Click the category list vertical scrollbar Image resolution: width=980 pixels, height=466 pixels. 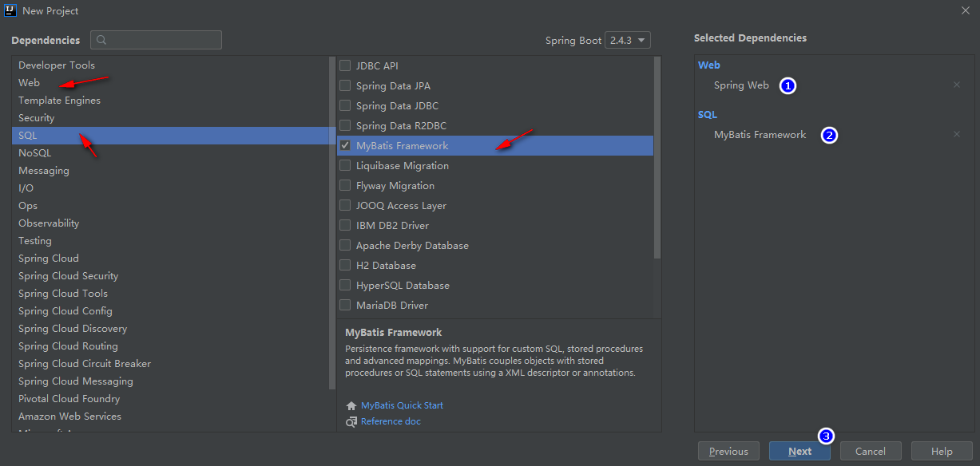(332, 223)
